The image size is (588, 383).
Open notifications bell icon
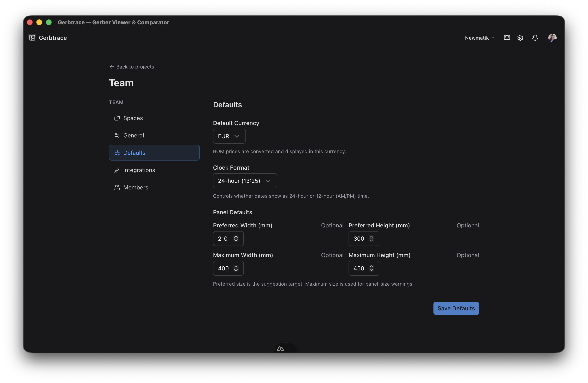click(535, 38)
